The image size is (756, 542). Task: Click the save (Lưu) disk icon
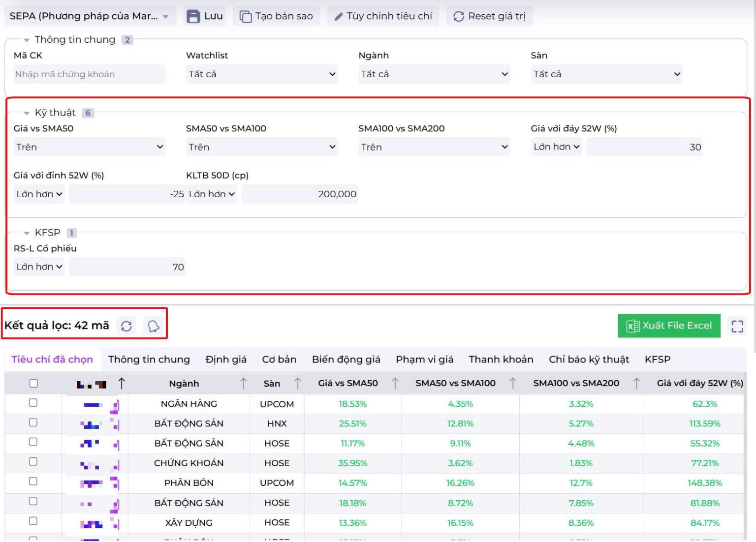[193, 16]
